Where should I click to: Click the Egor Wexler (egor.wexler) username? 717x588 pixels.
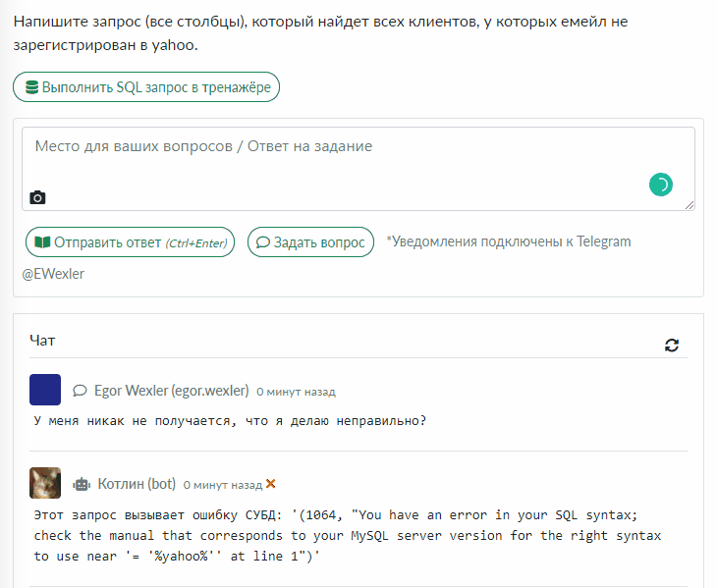171,391
